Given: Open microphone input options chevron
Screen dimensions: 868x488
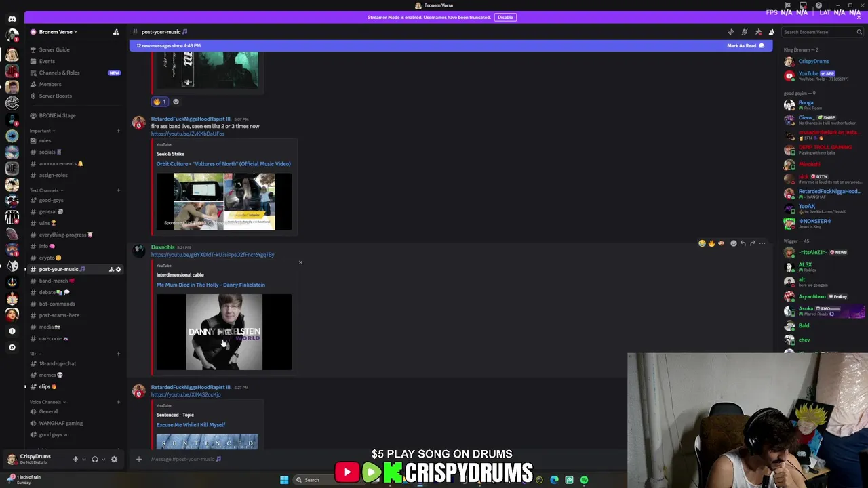Looking at the screenshot, I should [x=83, y=460].
